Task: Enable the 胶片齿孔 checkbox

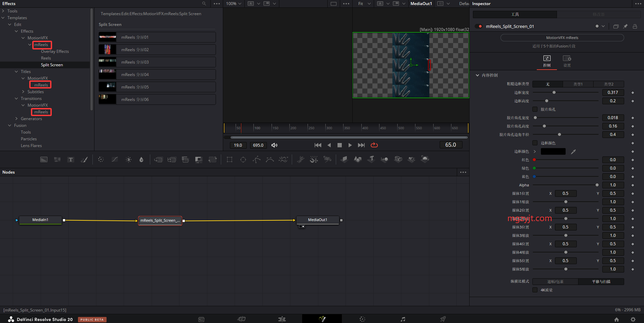Action: (x=535, y=109)
